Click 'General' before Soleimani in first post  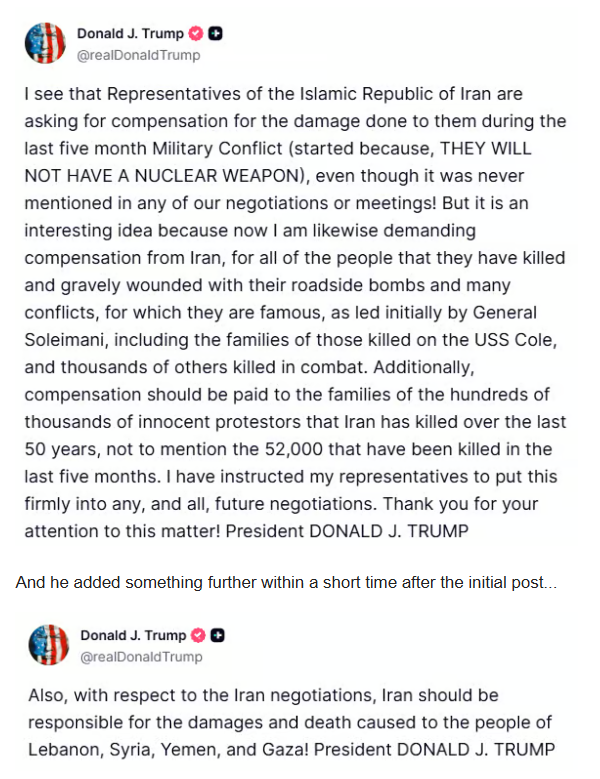coord(505,312)
